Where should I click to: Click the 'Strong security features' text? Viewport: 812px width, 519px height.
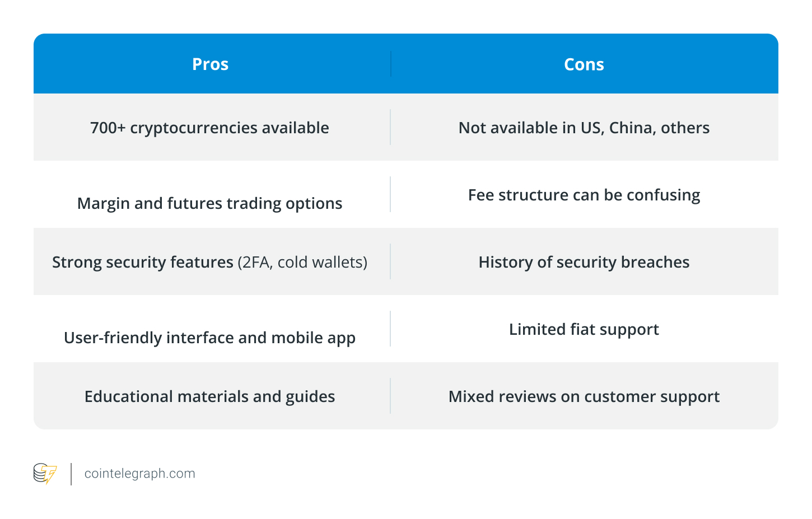pyautogui.click(x=143, y=262)
